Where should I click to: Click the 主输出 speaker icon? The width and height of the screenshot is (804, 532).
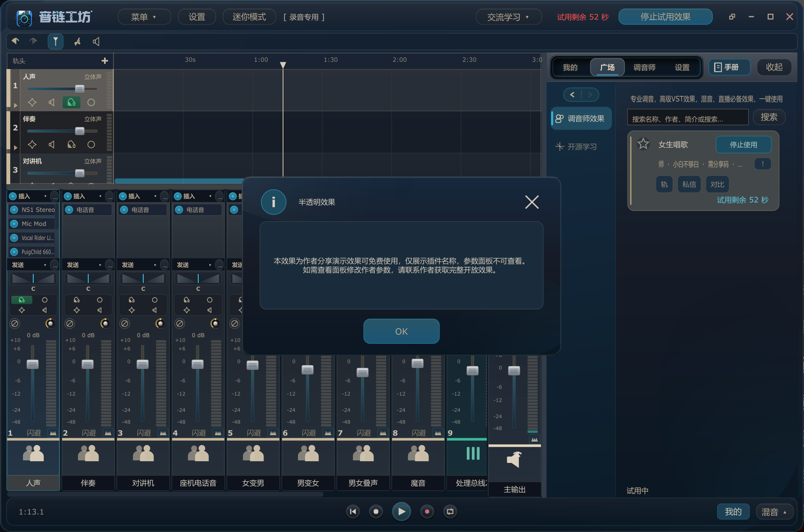[515, 460]
